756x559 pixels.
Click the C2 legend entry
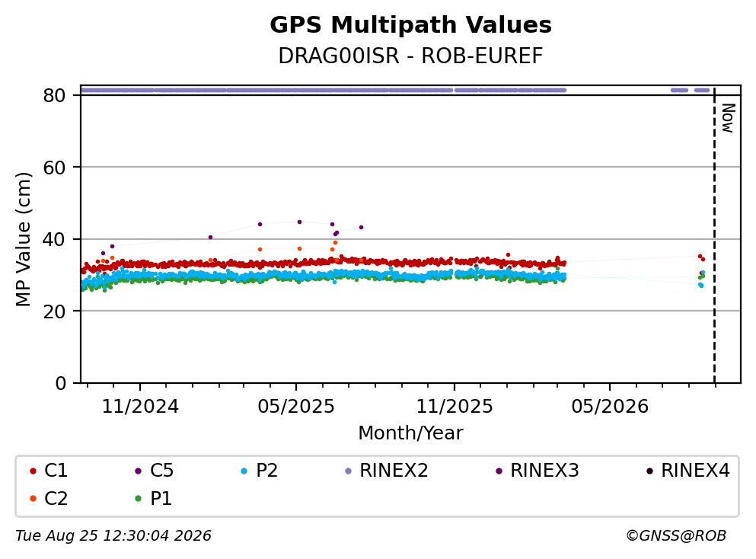pos(48,498)
